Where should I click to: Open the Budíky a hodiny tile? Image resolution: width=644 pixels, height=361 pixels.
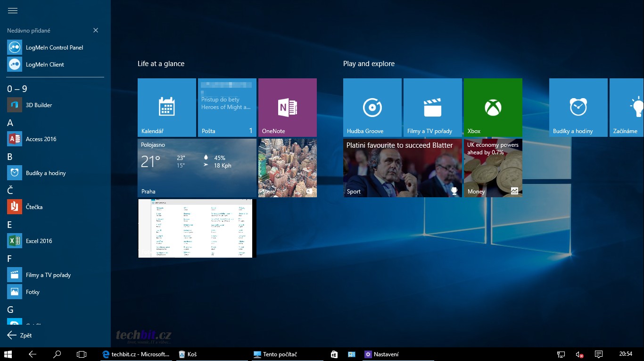coord(578,108)
